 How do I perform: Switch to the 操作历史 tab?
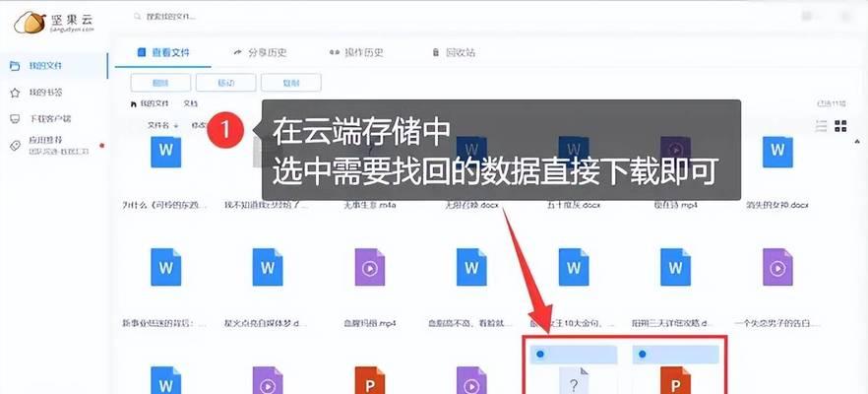tap(356, 52)
